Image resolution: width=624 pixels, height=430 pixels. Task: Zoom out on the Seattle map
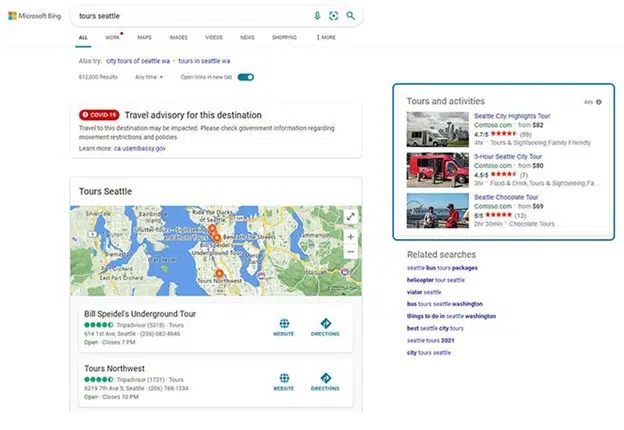pyautogui.click(x=351, y=252)
